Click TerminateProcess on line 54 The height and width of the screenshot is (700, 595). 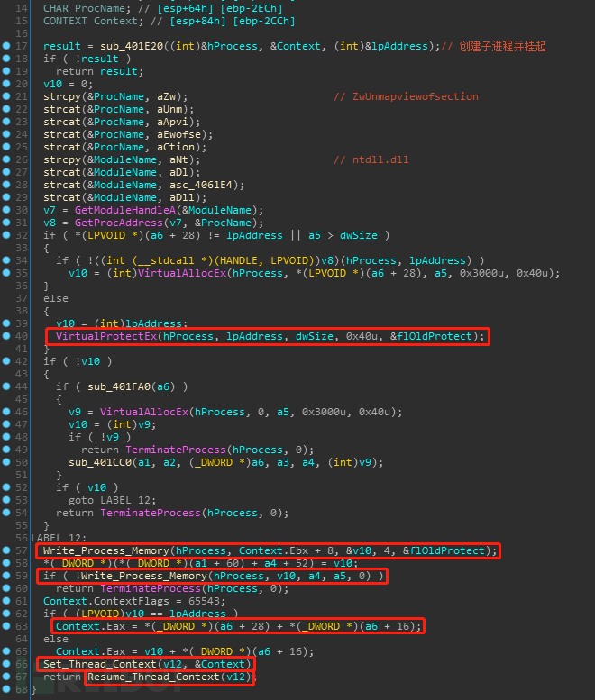(x=151, y=513)
